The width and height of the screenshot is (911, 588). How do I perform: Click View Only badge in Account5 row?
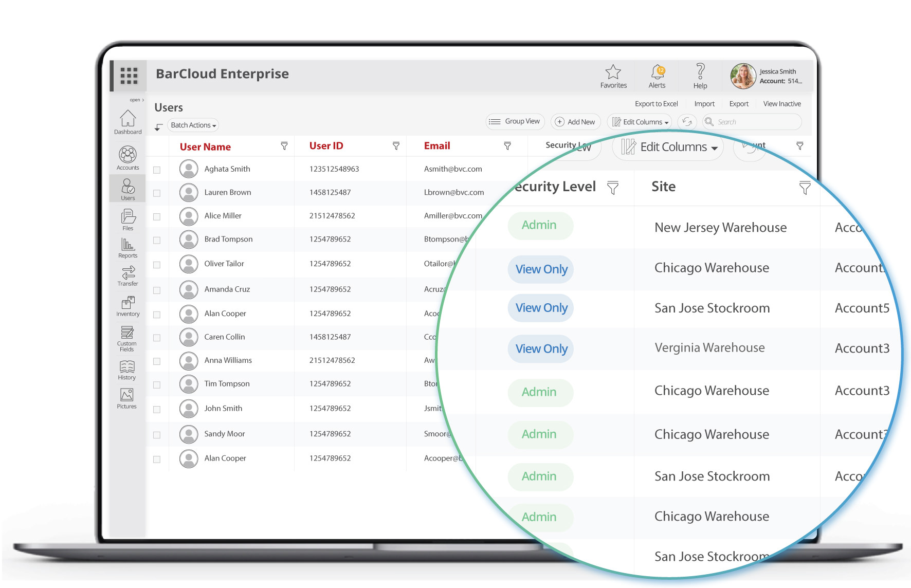(x=541, y=308)
